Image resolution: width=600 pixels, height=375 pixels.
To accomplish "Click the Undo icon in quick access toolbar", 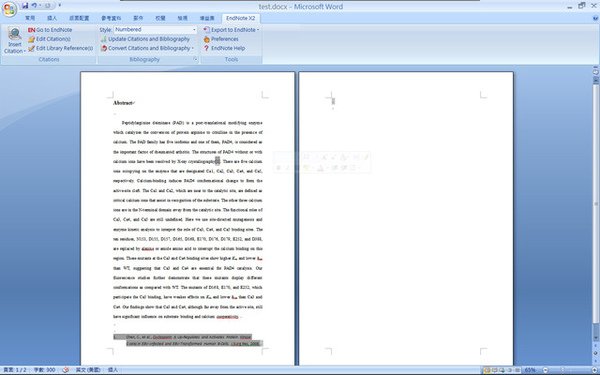I will click(x=34, y=5).
